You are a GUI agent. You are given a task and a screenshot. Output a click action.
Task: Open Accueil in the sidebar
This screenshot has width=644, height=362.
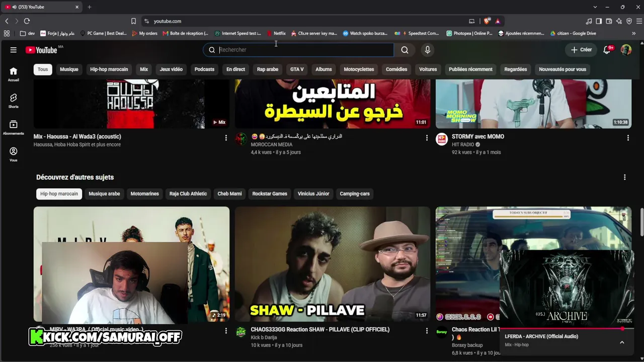click(14, 74)
